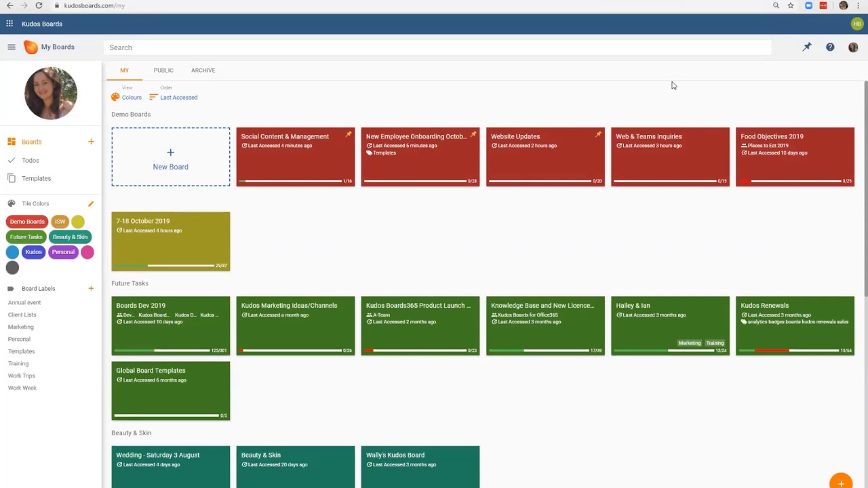The width and height of the screenshot is (868, 488).
Task: Open the Web & Teams Inquiries board
Action: click(x=670, y=157)
